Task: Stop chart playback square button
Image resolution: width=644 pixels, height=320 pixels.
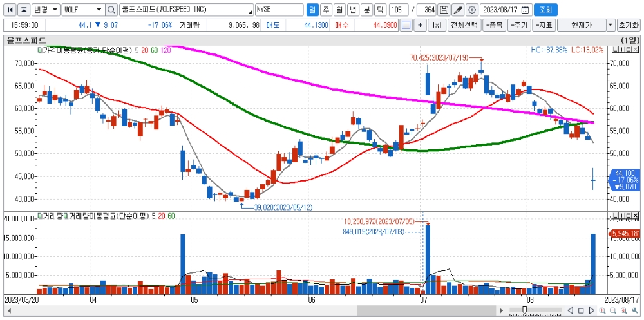Action: coord(581,310)
